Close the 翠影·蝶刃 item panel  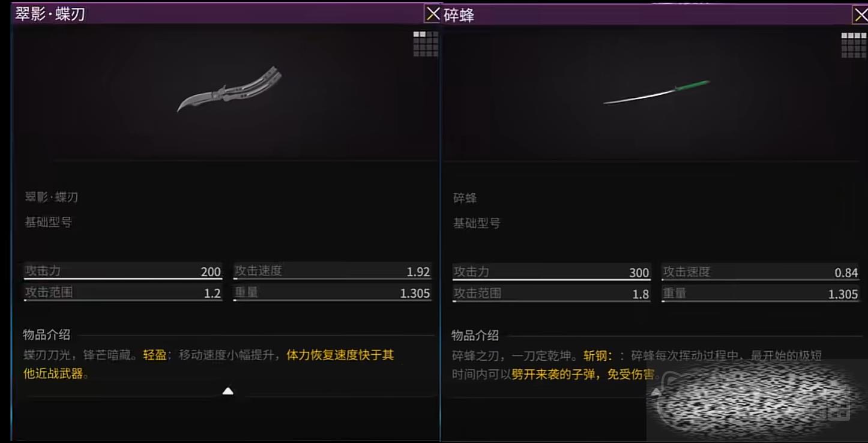click(433, 14)
